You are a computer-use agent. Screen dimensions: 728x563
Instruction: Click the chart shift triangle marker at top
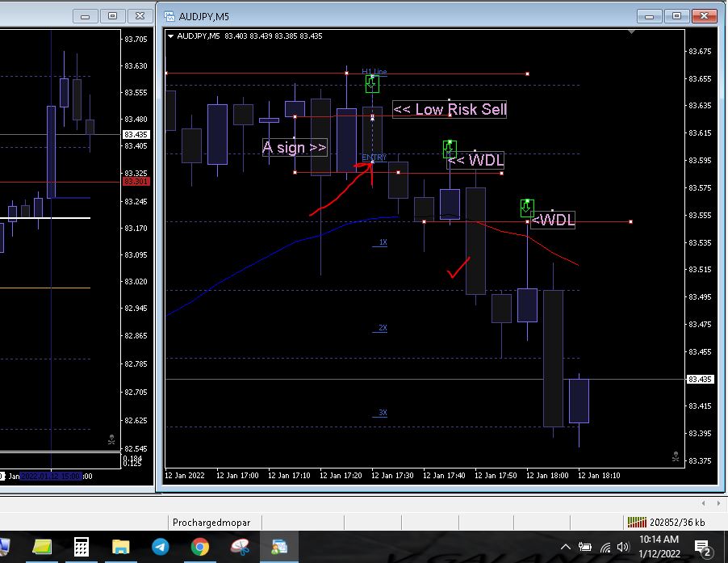(x=631, y=32)
